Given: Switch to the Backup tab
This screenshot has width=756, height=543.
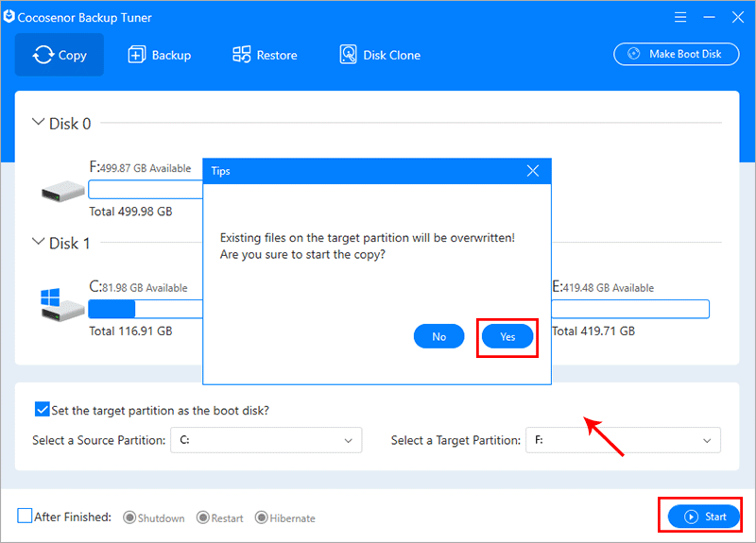Looking at the screenshot, I should tap(160, 55).
